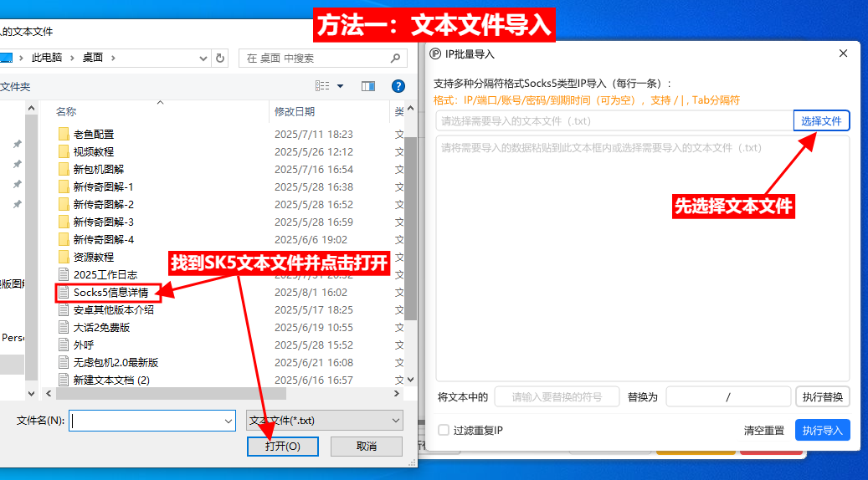Screen dimensions: 868x480
Task: Click the 外呼 text file icon
Action: 64,345
